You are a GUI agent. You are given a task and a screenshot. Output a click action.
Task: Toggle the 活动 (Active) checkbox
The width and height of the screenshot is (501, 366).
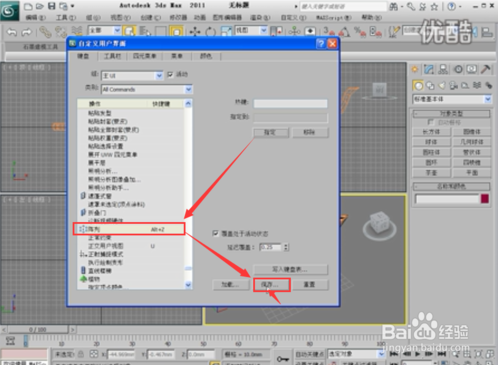point(170,74)
